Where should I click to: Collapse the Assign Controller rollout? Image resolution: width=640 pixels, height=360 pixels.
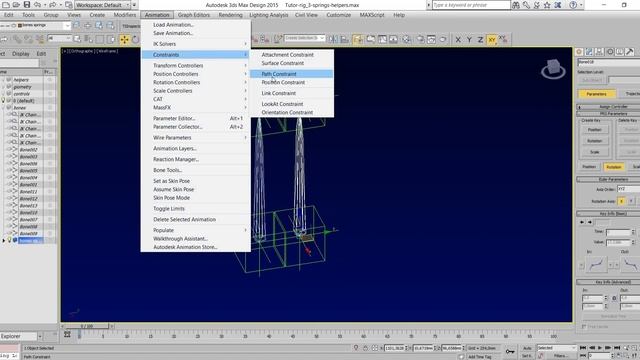[x=608, y=107]
